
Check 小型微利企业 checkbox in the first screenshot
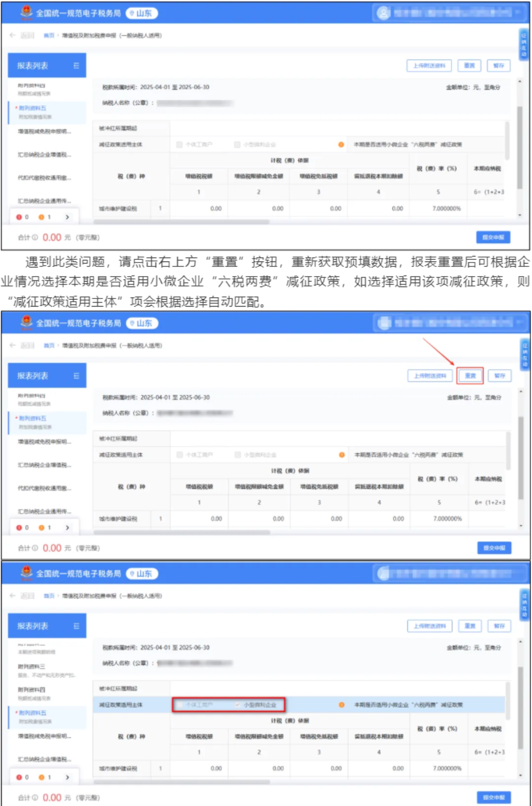click(x=237, y=145)
